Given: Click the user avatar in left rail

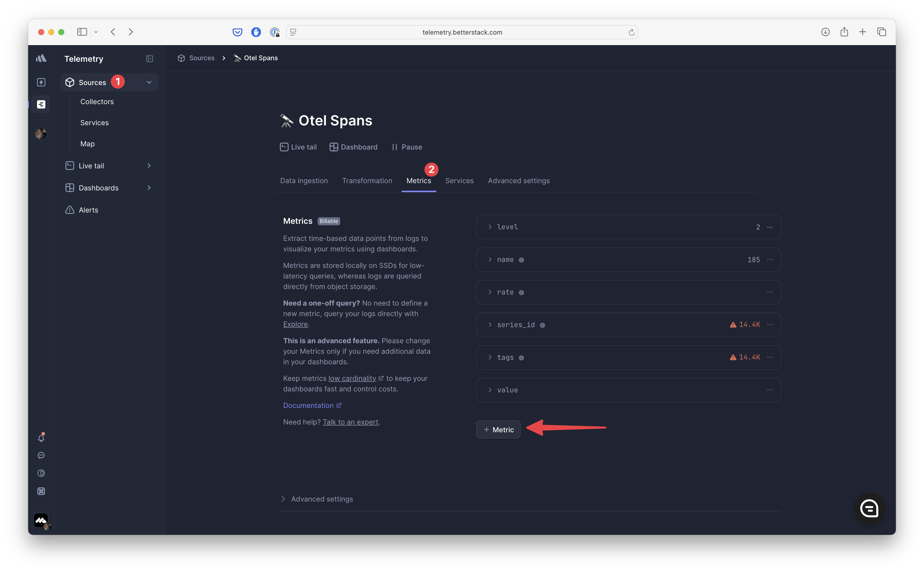Looking at the screenshot, I should click(41, 133).
